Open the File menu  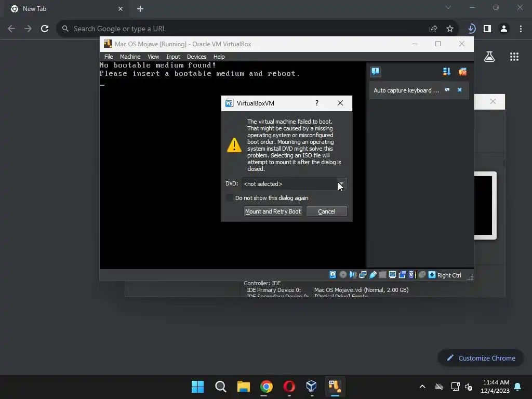pyautogui.click(x=109, y=57)
